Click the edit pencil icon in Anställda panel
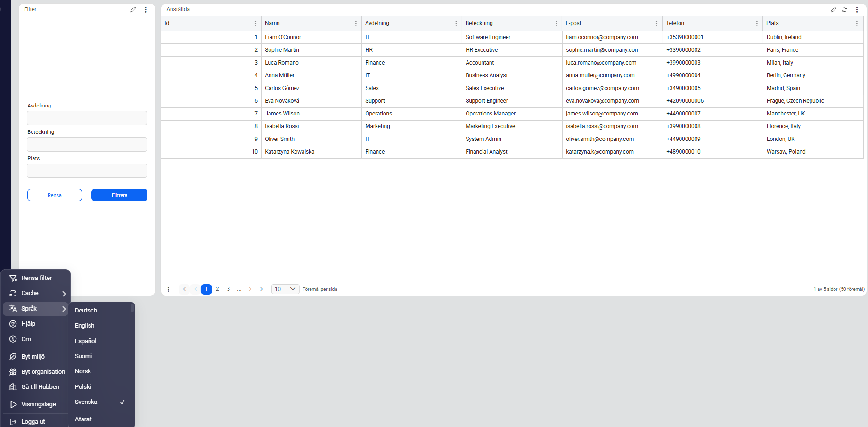This screenshot has height=427, width=868. pos(834,9)
